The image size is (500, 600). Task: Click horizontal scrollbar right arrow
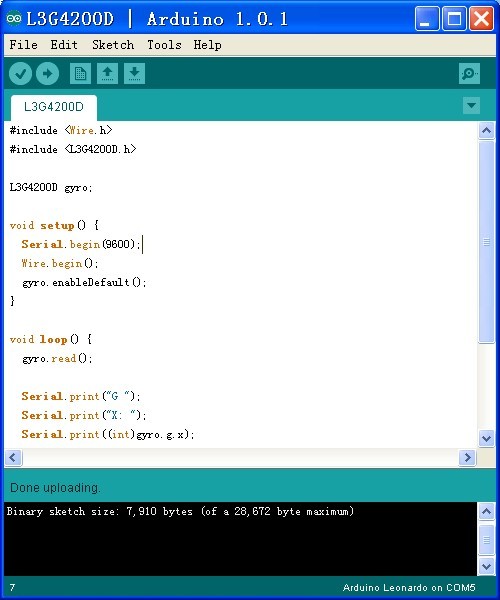click(x=467, y=457)
